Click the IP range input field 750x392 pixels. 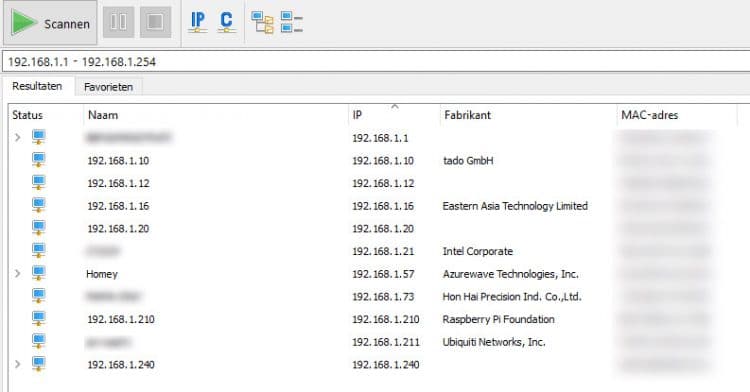pos(376,62)
